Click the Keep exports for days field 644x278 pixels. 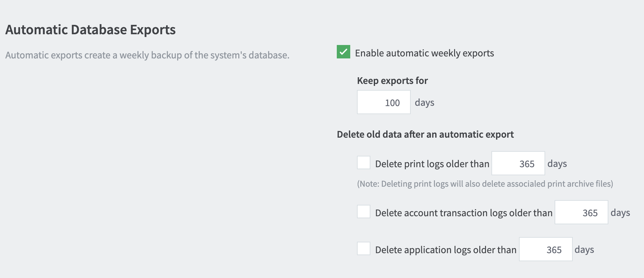click(384, 102)
